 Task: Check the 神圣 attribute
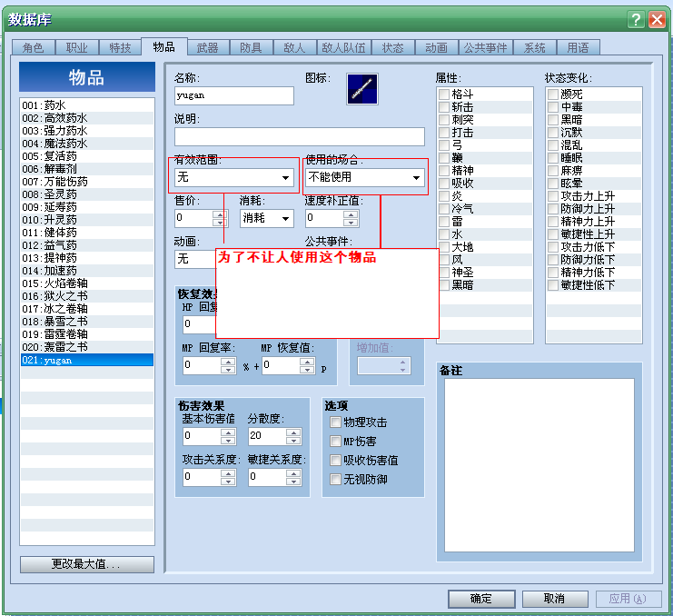pos(444,273)
